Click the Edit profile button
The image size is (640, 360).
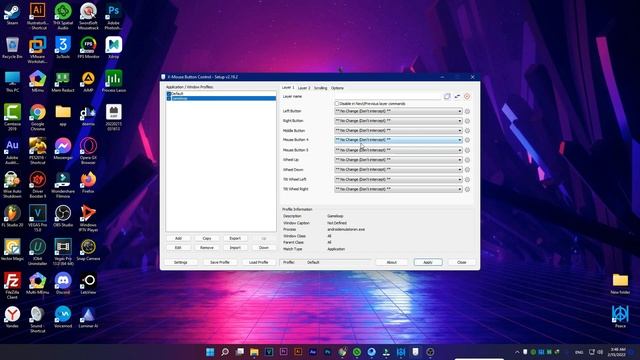click(x=178, y=248)
